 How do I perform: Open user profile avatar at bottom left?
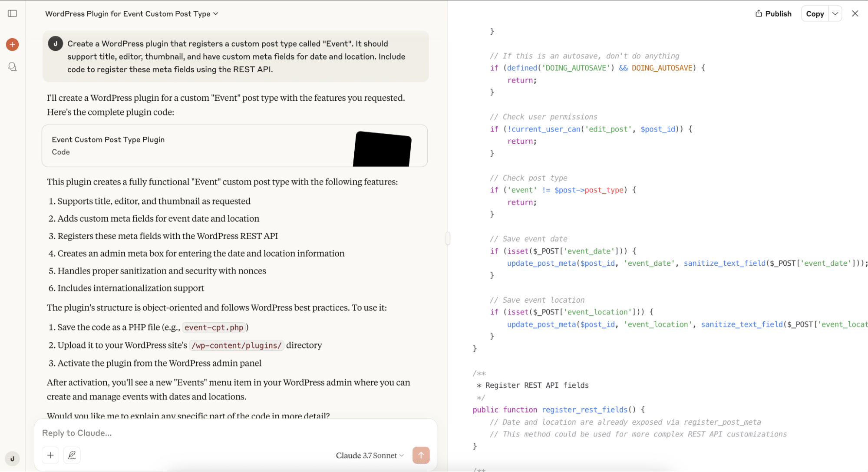coord(12,459)
